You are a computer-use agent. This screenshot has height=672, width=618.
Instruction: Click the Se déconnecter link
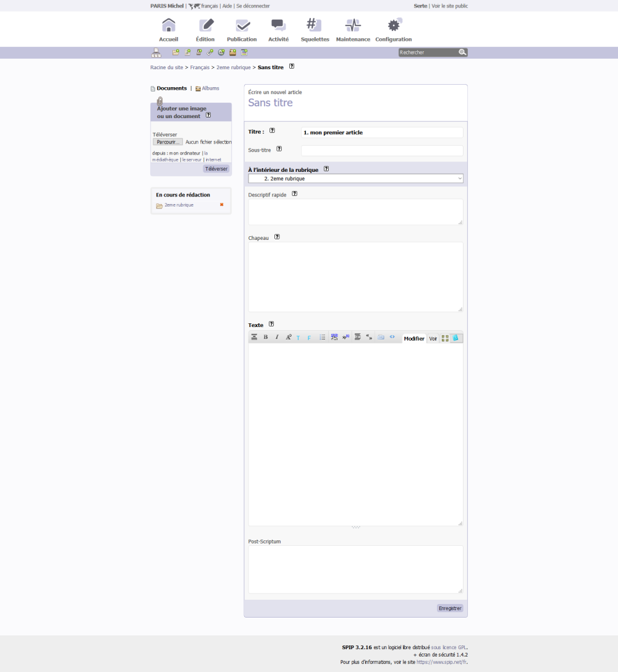click(x=253, y=6)
